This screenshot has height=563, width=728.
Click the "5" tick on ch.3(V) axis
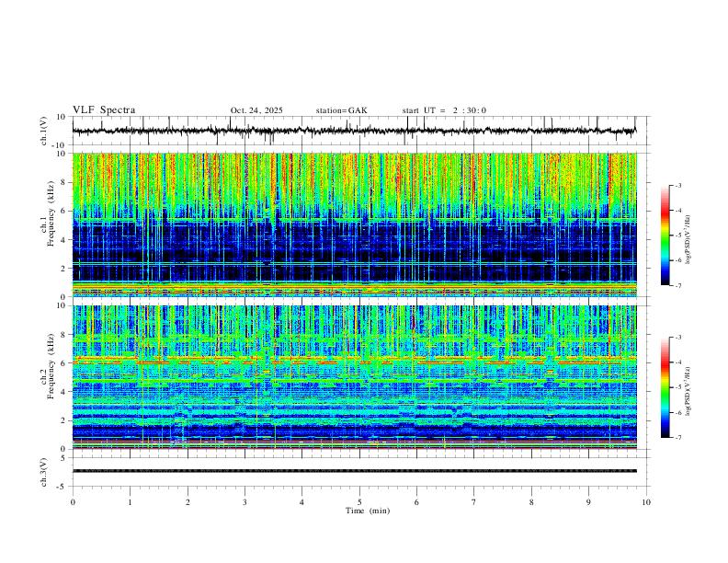[63, 458]
